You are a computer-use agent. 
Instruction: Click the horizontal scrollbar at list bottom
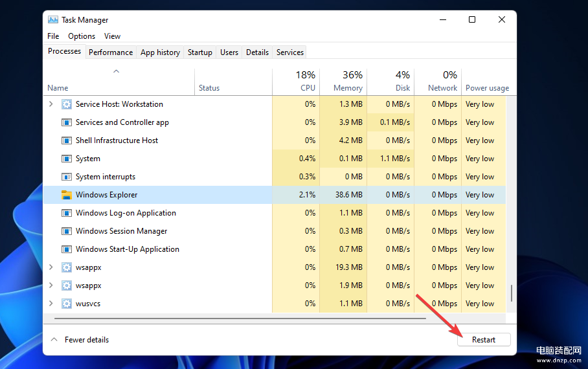240,319
